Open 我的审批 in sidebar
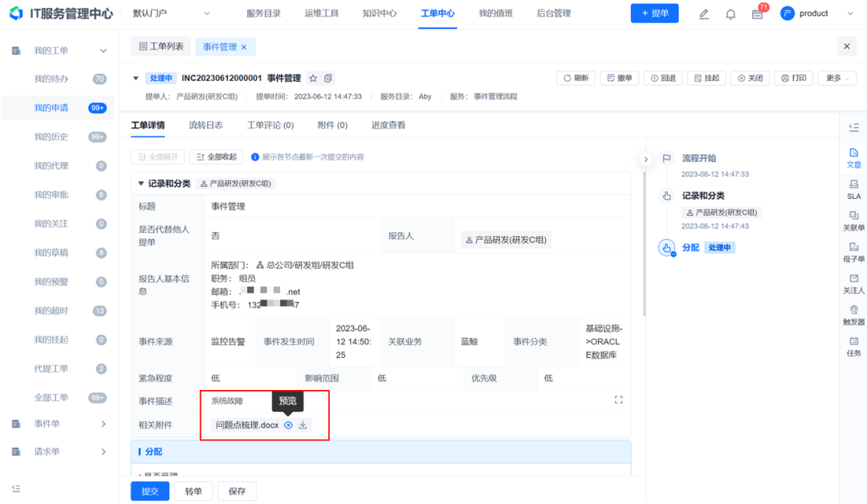This screenshot has width=867, height=504. point(59,195)
